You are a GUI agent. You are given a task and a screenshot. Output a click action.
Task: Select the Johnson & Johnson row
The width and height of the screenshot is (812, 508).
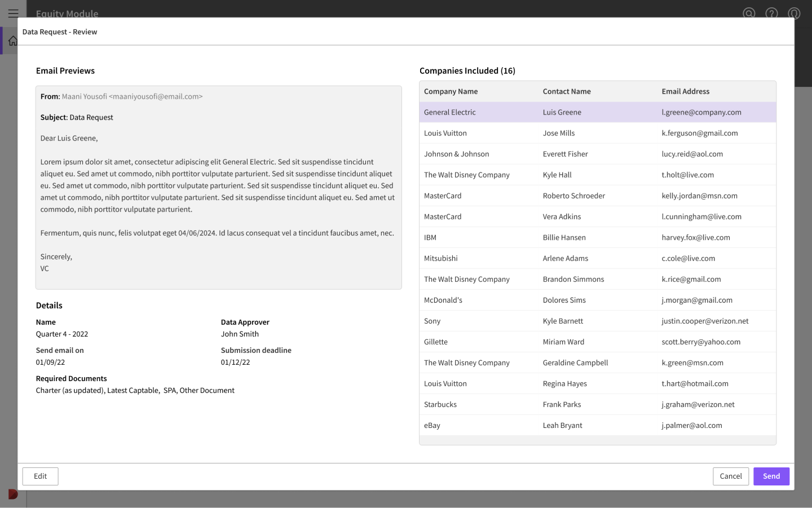pos(598,154)
